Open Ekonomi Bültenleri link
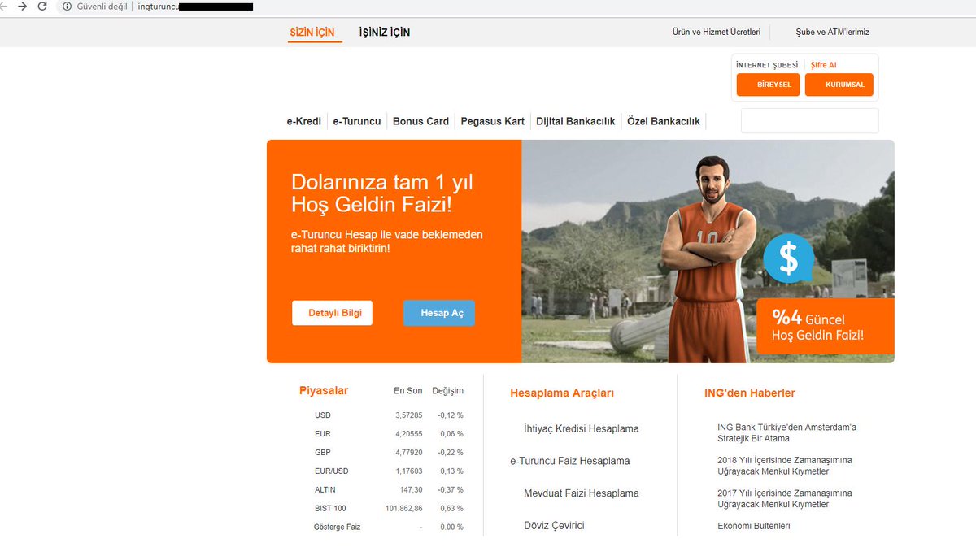 [x=754, y=526]
